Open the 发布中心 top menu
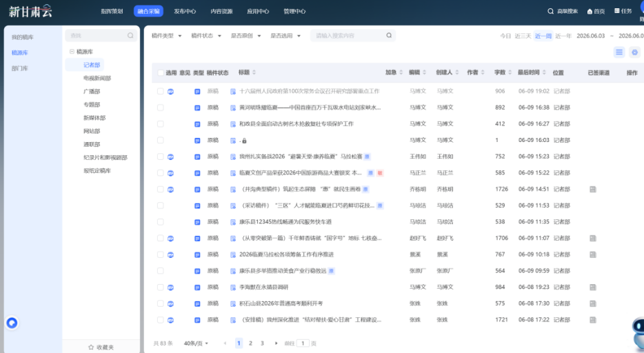 click(x=185, y=12)
